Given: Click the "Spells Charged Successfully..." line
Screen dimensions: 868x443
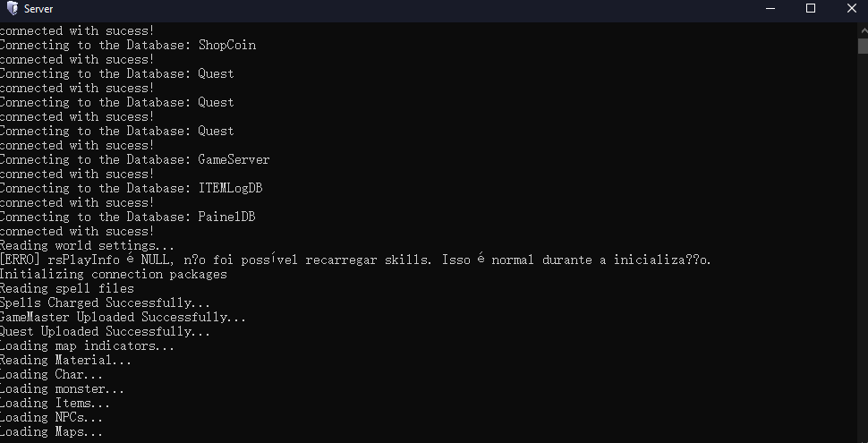Looking at the screenshot, I should tap(106, 302).
